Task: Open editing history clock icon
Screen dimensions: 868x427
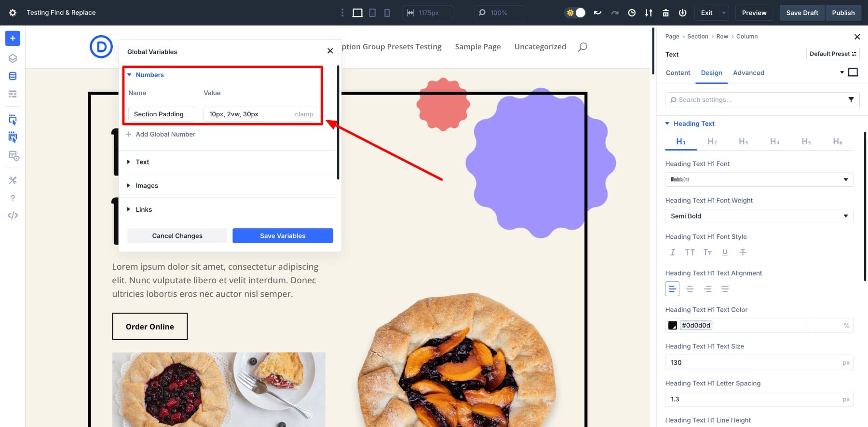Action: click(632, 13)
